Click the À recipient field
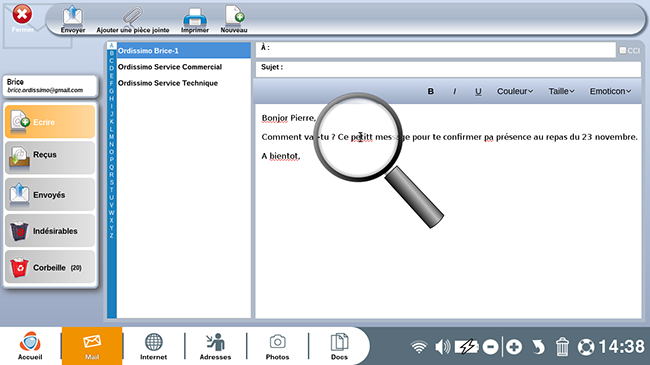Screen dimensions: 650x365 [x=435, y=50]
